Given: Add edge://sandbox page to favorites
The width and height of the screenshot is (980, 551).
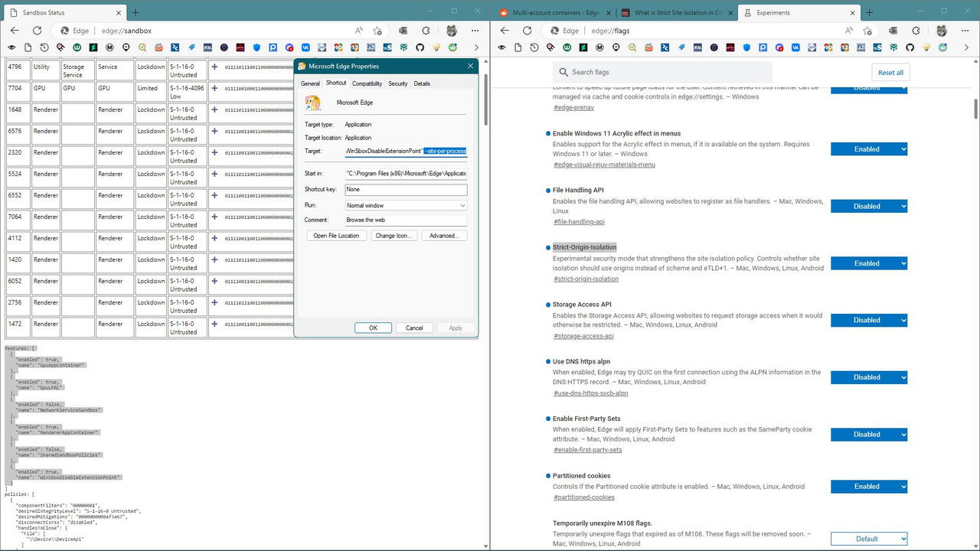Looking at the screenshot, I should pos(377,31).
